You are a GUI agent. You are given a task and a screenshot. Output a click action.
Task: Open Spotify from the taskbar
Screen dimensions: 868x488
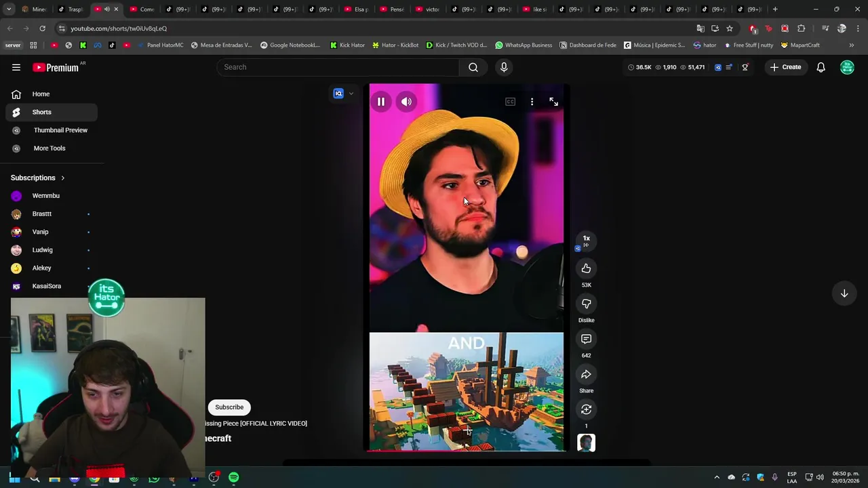click(233, 478)
